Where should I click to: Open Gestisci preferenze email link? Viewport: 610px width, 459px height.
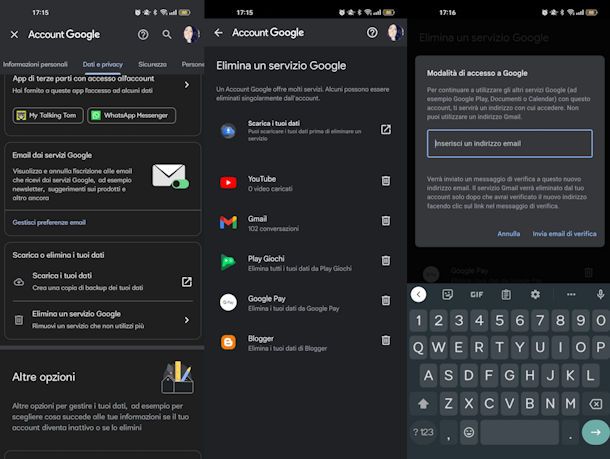click(49, 222)
